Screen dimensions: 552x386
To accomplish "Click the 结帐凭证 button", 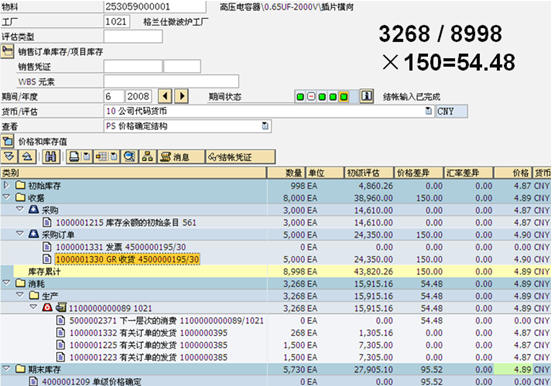I will coord(240,157).
